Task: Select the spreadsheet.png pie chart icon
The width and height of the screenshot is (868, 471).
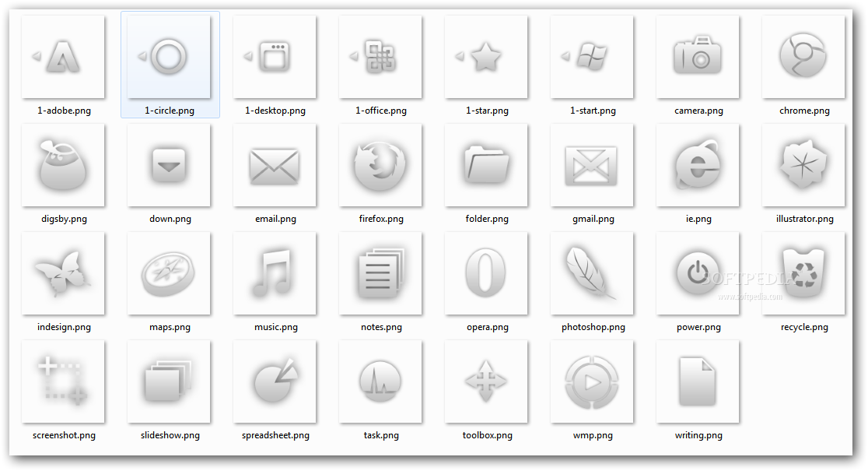Action: pyautogui.click(x=275, y=381)
